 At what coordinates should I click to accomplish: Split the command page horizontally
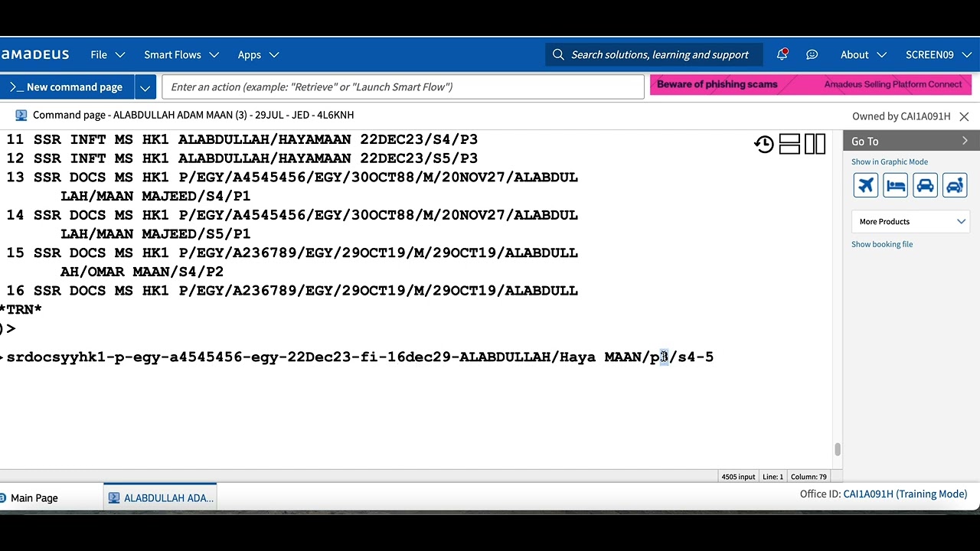789,144
